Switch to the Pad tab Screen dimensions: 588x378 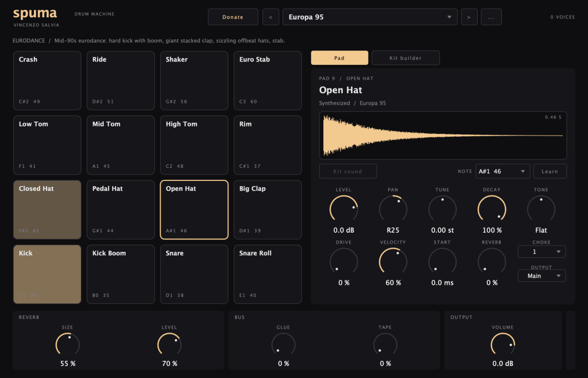339,58
